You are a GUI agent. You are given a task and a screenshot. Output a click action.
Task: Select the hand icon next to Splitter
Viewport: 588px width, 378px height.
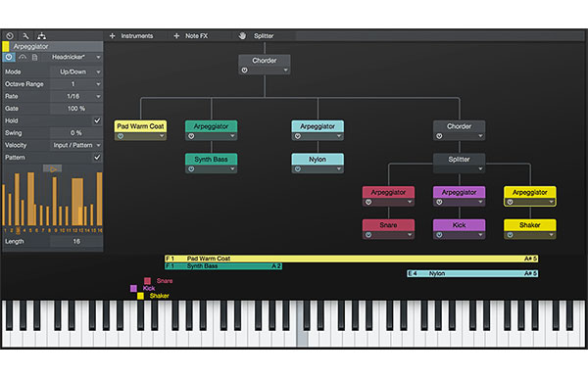(x=242, y=36)
